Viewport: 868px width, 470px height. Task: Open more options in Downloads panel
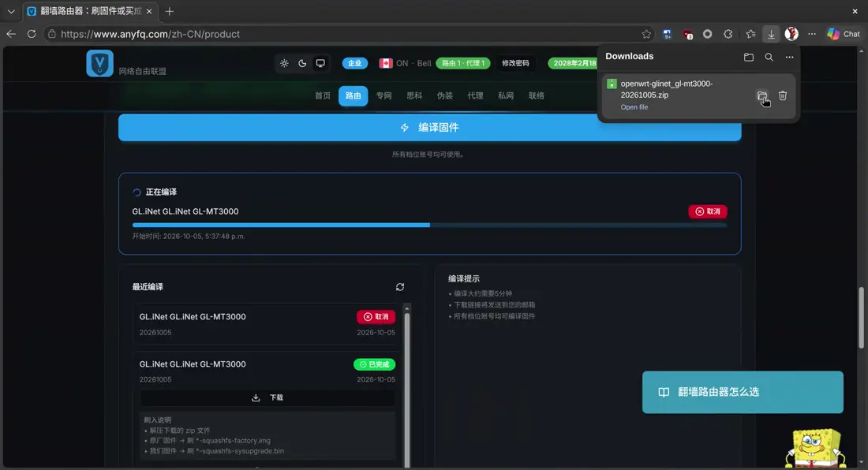[x=789, y=57]
